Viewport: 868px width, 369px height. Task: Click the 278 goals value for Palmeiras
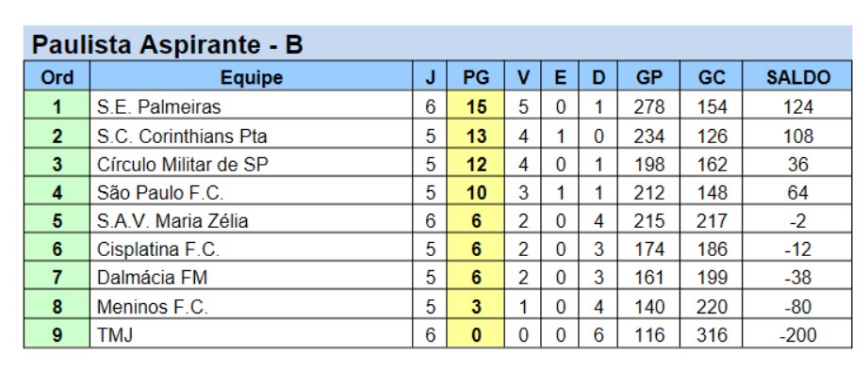(x=648, y=106)
